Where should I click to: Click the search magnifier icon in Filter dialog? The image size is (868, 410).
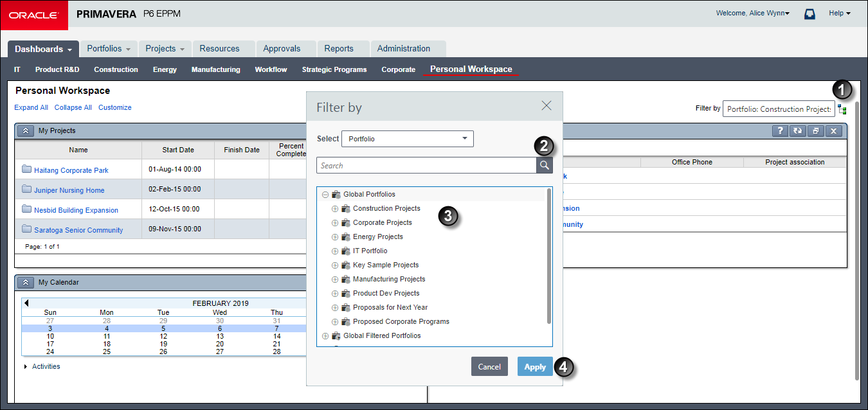click(x=544, y=166)
